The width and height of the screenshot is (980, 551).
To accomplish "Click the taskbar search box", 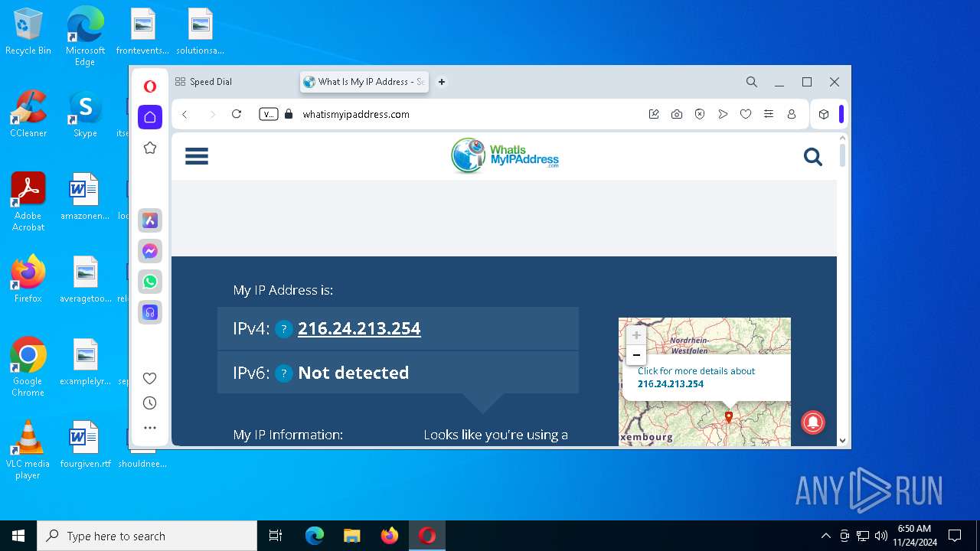I will point(147,536).
